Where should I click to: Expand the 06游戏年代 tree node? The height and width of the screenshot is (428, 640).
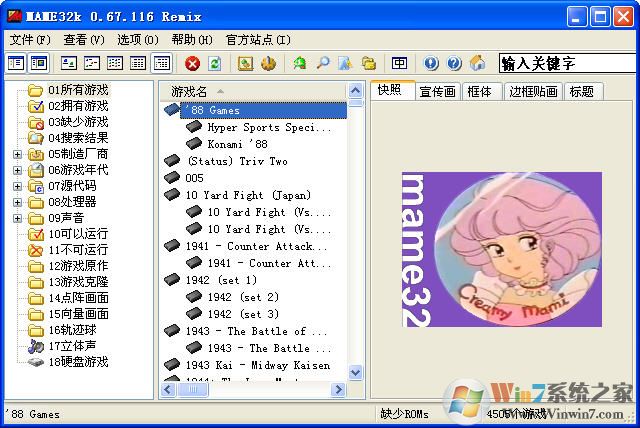point(17,170)
